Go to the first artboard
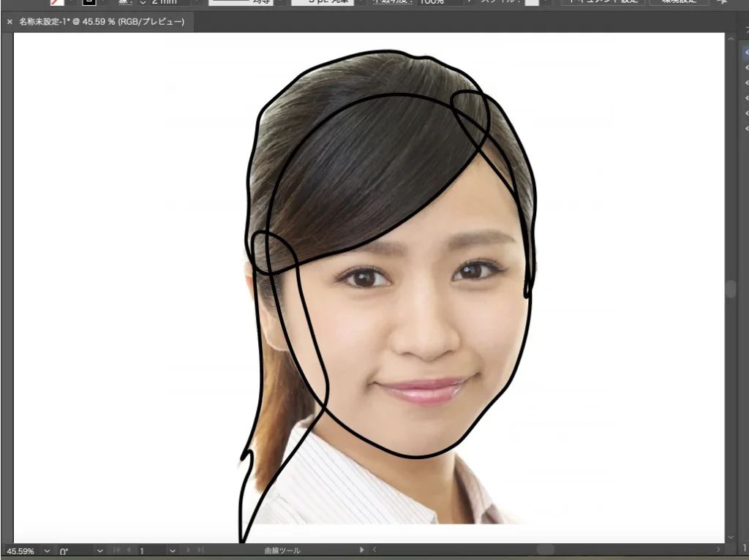This screenshot has width=749, height=560. [116, 550]
